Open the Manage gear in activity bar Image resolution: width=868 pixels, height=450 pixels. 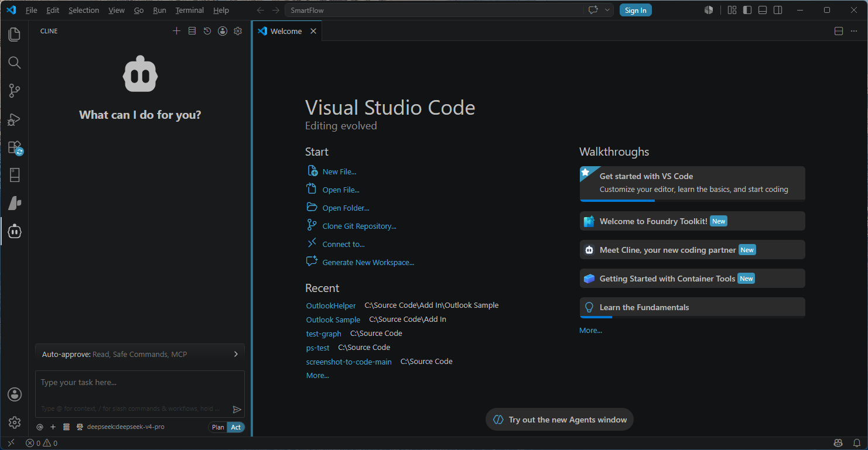14,422
